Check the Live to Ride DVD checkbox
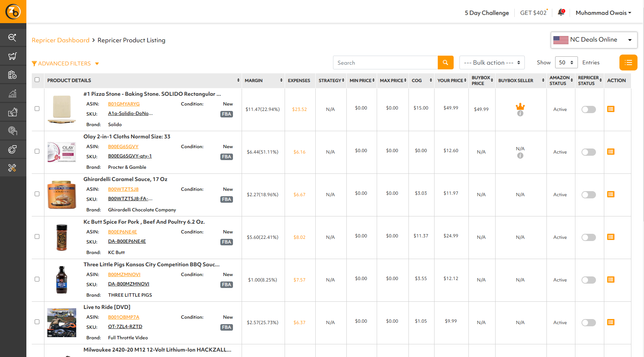Screen dimensions: 644x357 (x=37, y=322)
